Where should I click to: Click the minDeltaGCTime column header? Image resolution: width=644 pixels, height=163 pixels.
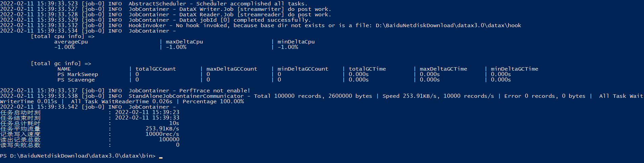[x=514, y=69]
